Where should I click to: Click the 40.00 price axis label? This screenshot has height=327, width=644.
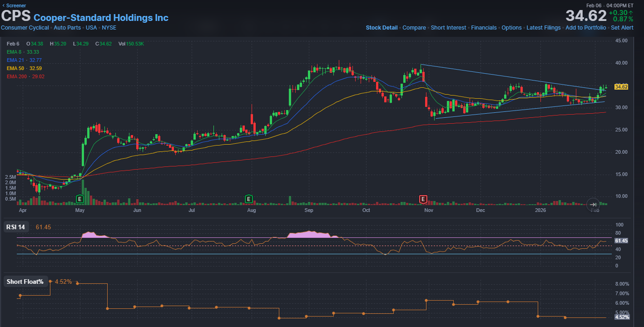click(x=621, y=63)
